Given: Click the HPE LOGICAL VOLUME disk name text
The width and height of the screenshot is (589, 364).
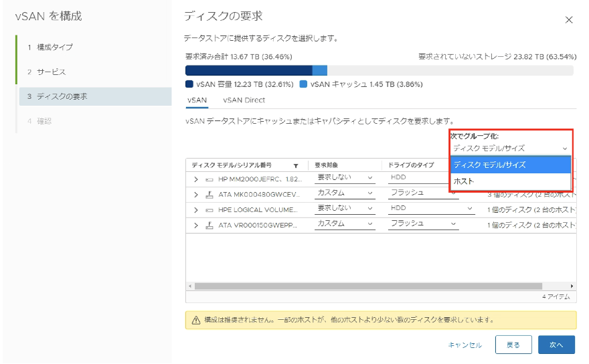Looking at the screenshot, I should [259, 210].
